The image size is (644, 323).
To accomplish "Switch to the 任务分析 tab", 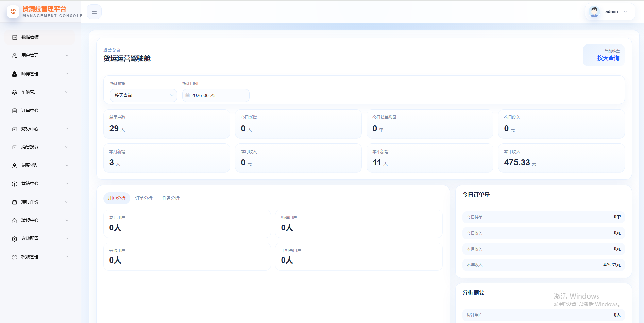I will click(x=171, y=198).
